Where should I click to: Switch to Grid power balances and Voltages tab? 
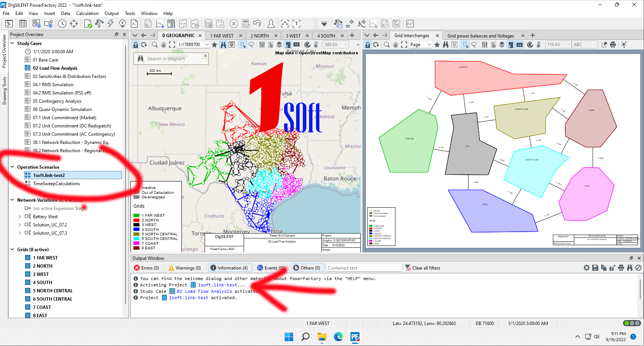(481, 36)
